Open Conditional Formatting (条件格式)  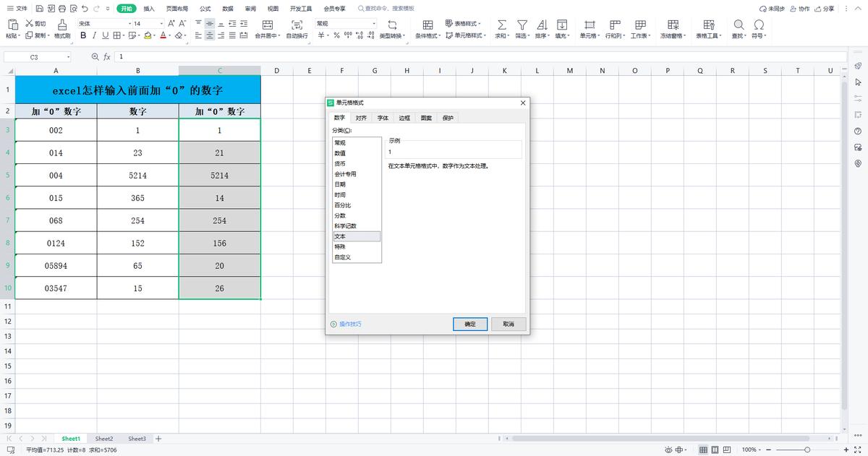pyautogui.click(x=427, y=29)
